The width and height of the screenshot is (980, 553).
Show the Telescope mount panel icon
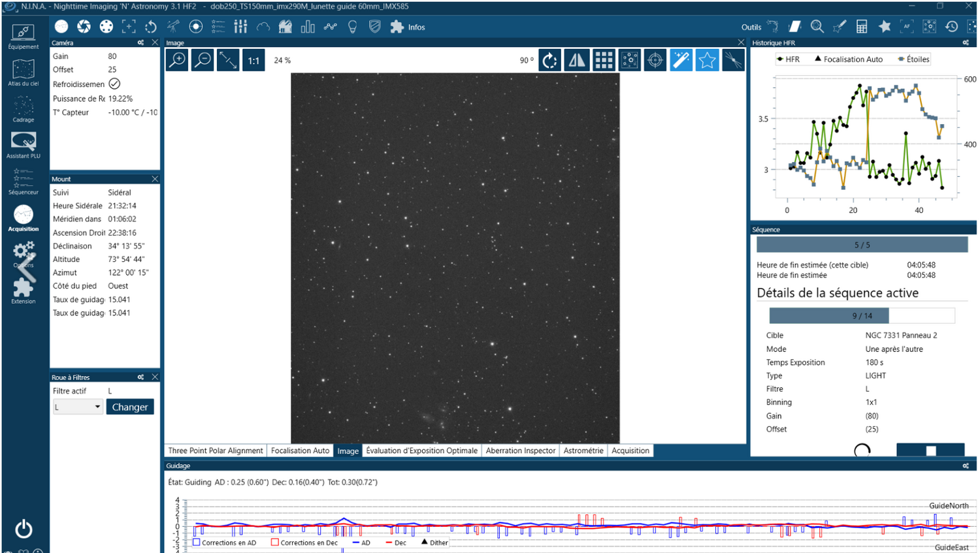173,27
